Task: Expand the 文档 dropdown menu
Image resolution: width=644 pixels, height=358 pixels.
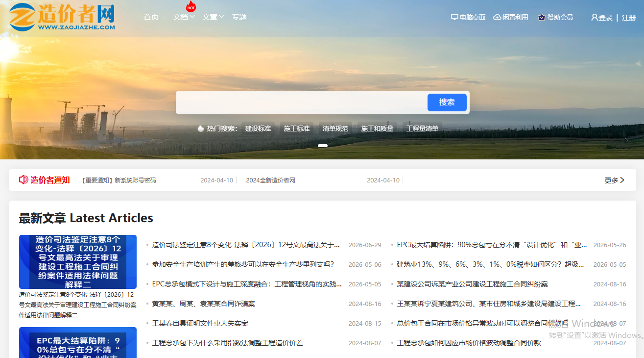Action: pos(184,17)
